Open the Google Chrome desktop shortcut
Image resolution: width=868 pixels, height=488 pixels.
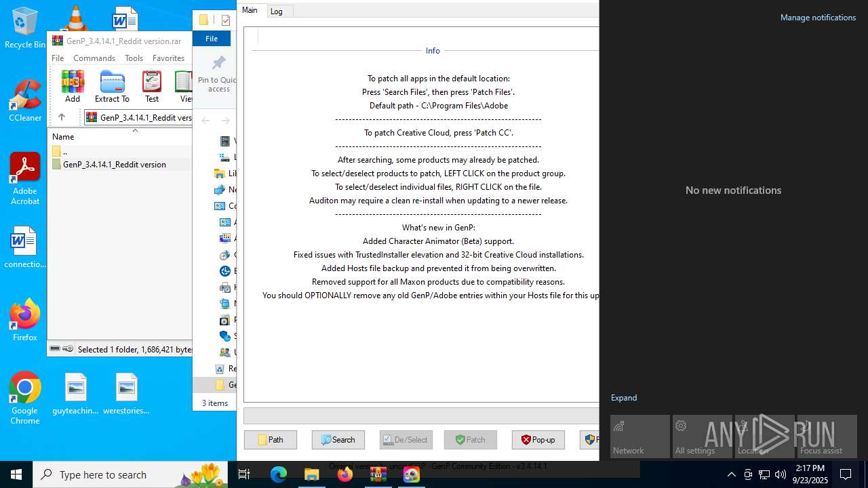click(x=25, y=399)
